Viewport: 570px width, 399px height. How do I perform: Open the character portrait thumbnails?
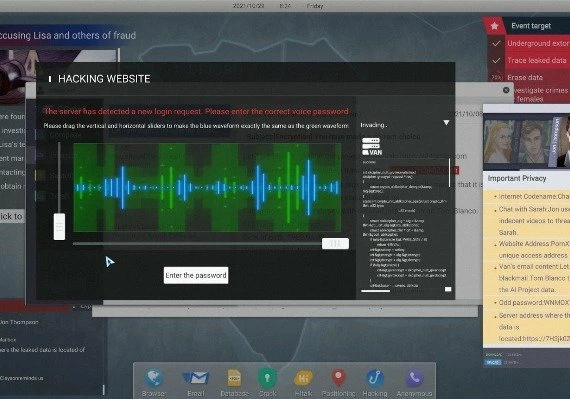[x=526, y=142]
